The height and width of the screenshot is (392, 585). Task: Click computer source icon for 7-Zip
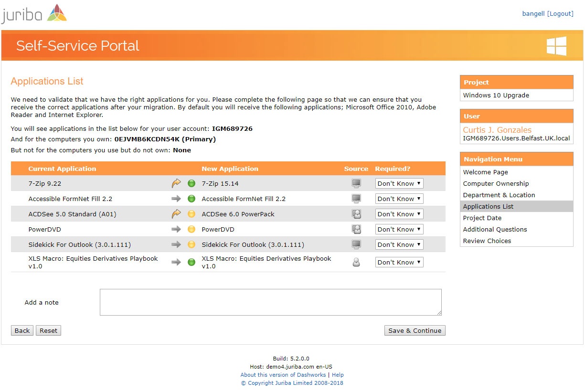[x=356, y=183]
